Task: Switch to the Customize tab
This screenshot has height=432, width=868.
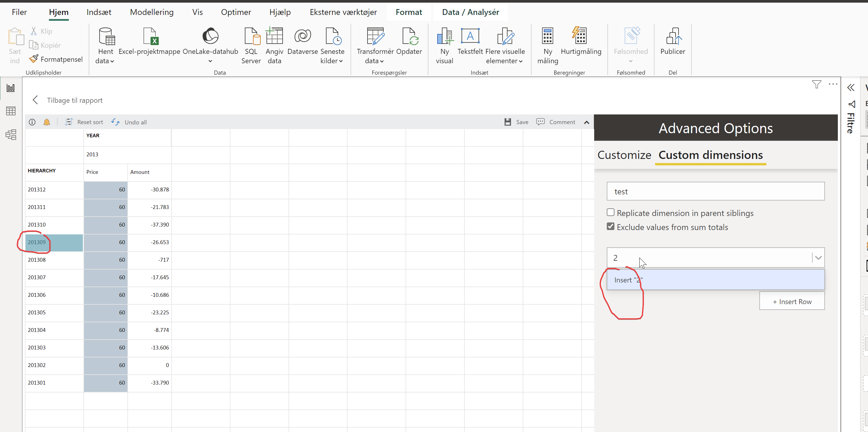Action: pyautogui.click(x=624, y=155)
